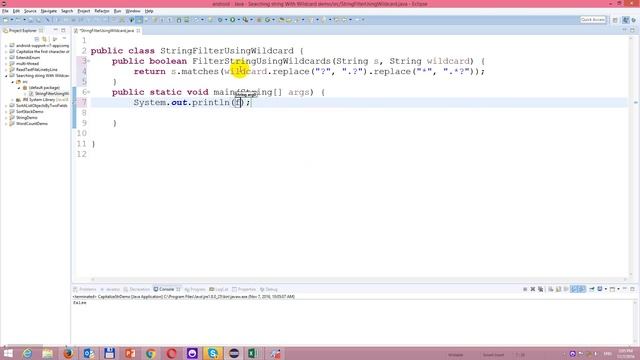Screen dimensions: 640x360
Task: Select the Problems tab
Action: click(85, 289)
